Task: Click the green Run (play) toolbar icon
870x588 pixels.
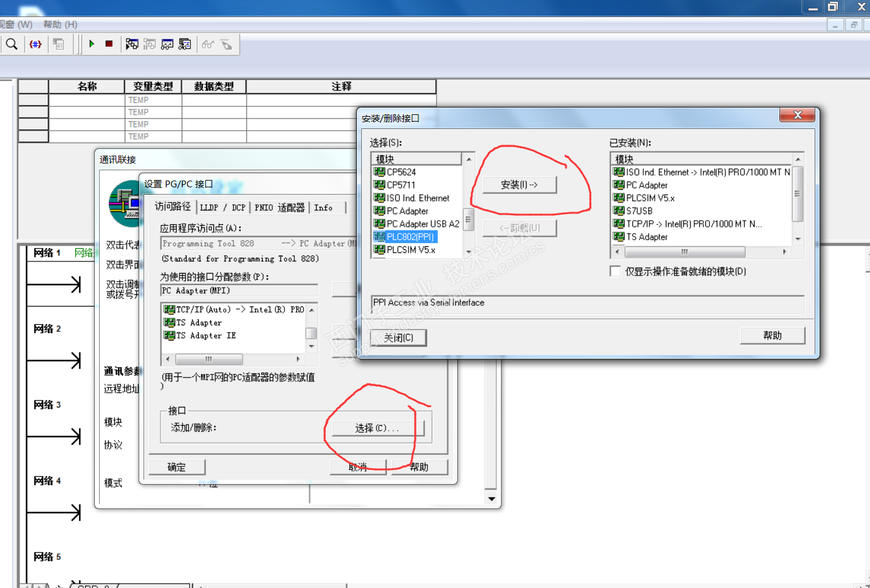Action: 92,44
